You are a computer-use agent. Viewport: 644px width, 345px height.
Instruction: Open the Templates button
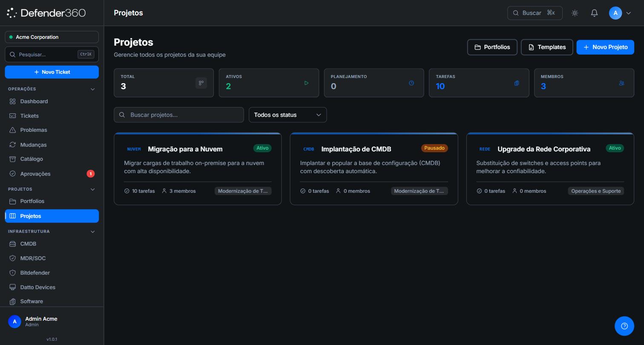click(x=547, y=47)
